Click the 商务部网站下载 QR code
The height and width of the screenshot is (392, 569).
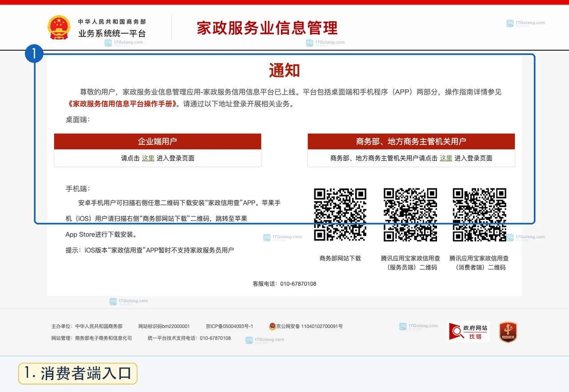click(x=340, y=215)
